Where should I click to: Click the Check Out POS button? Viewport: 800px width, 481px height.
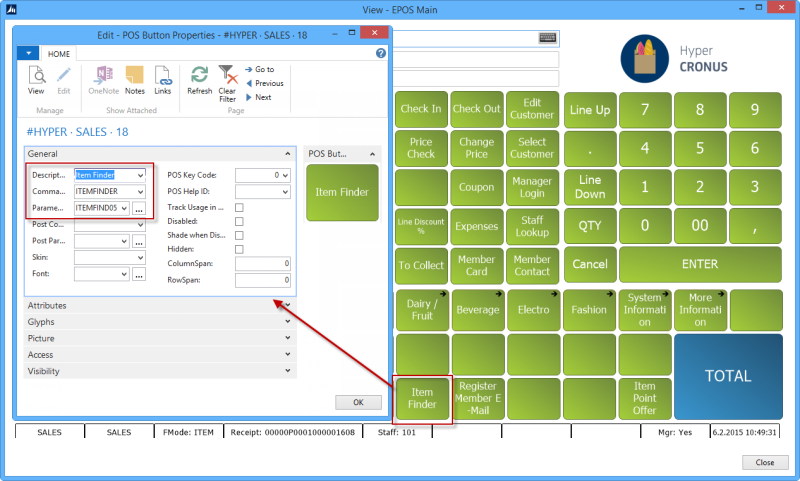coord(477,109)
